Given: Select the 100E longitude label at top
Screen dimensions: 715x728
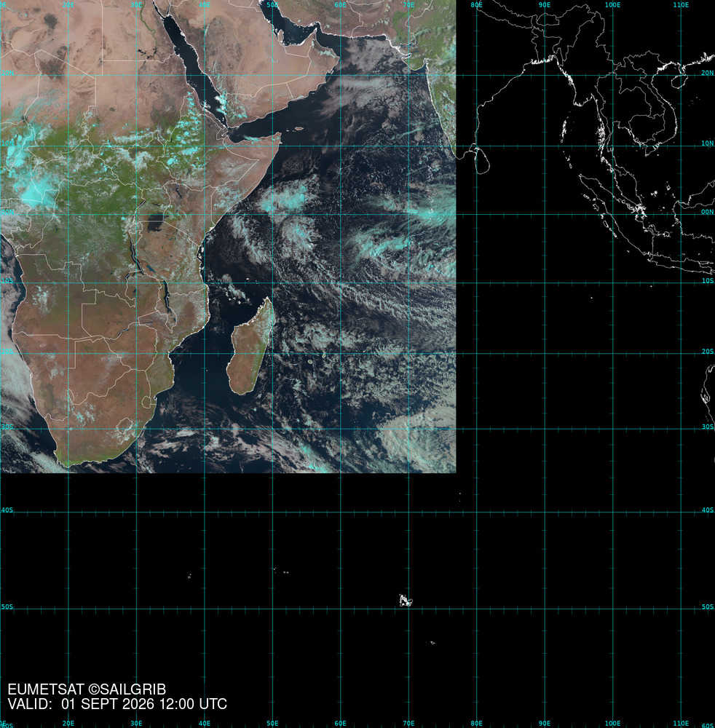Looking at the screenshot, I should coord(612,4).
